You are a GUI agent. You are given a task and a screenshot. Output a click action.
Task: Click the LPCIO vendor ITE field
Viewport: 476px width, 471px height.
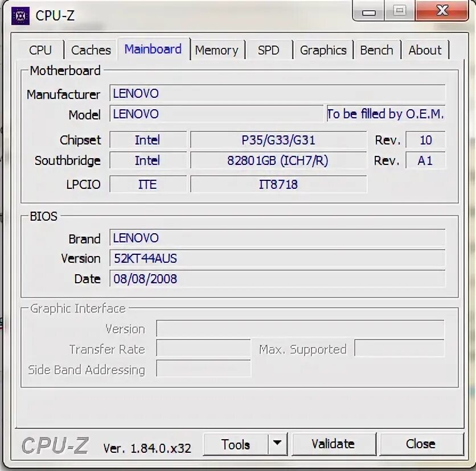point(148,184)
